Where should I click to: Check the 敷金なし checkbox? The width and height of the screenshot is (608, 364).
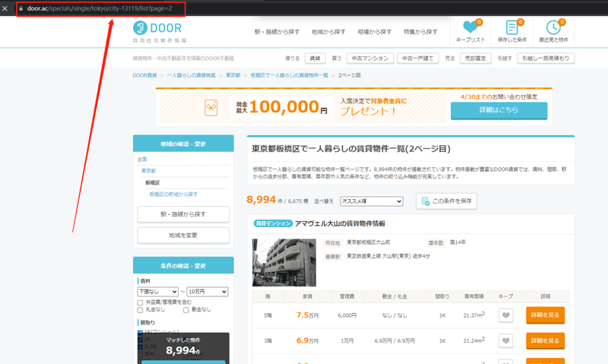click(x=185, y=310)
